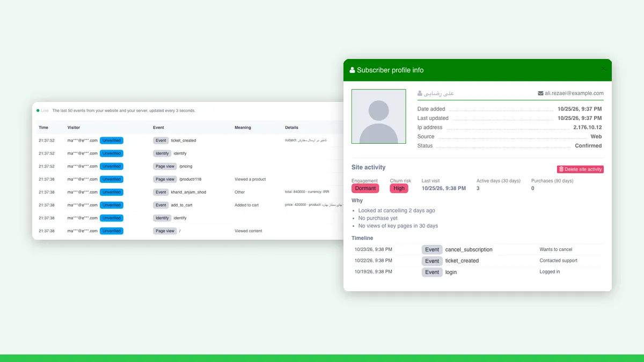The height and width of the screenshot is (362, 644).
Task: Click the green Live status dot
Action: click(38, 110)
